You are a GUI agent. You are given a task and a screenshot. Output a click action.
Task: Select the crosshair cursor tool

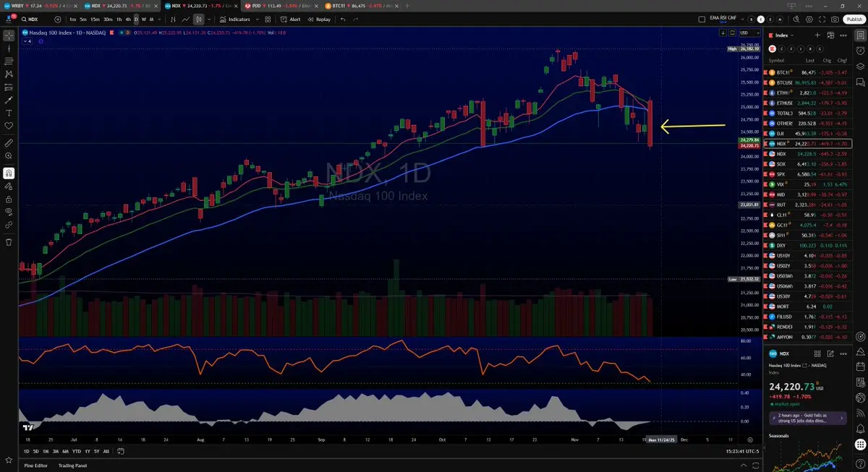coord(9,35)
